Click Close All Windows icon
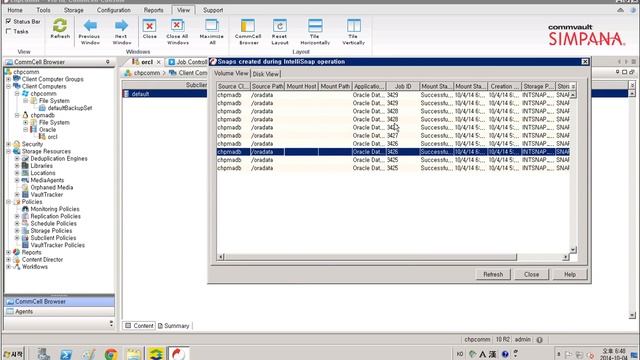 178,26
